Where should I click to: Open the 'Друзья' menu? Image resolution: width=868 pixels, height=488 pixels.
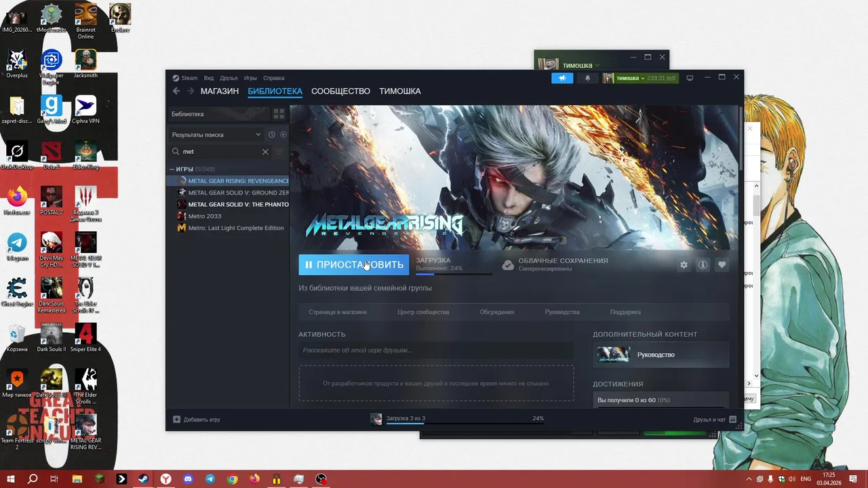[229, 78]
